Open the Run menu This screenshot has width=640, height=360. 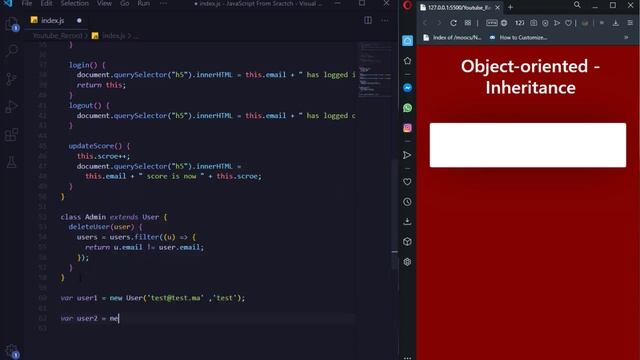click(143, 3)
